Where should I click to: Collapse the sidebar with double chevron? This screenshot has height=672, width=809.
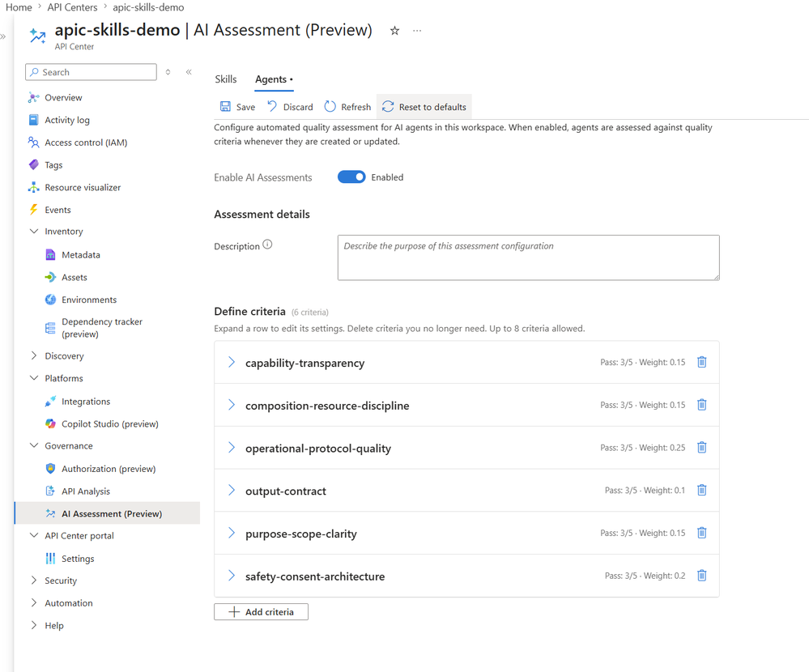click(189, 72)
